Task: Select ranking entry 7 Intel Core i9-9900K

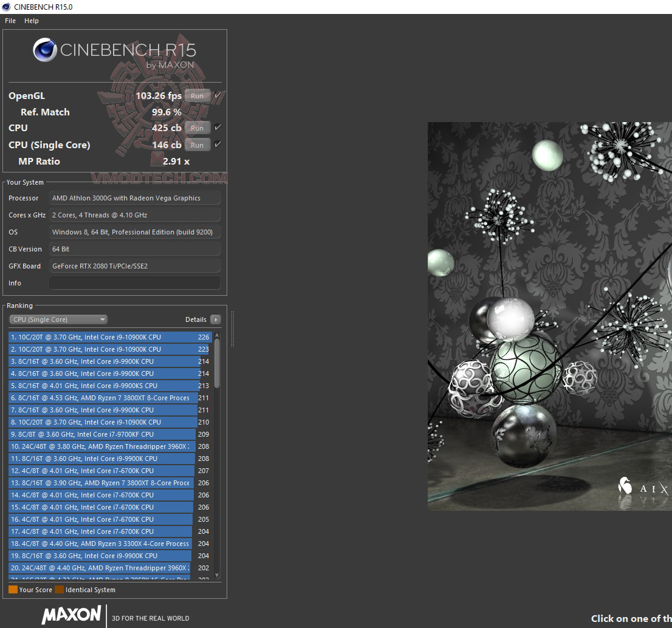Action: pos(110,410)
